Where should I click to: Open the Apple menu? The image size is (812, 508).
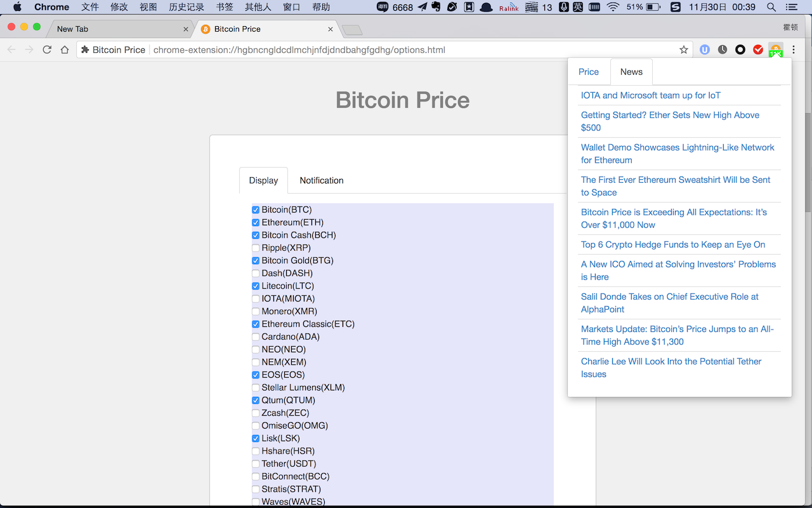coord(17,7)
